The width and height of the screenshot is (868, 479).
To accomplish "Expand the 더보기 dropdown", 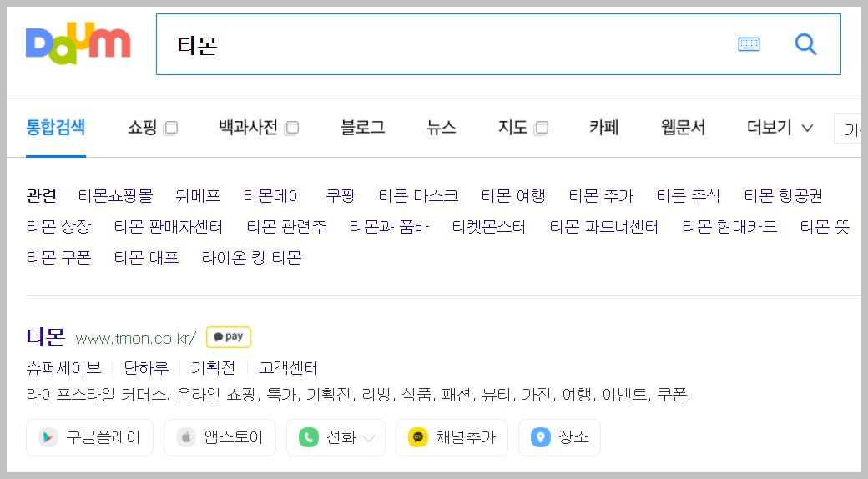I will [780, 128].
